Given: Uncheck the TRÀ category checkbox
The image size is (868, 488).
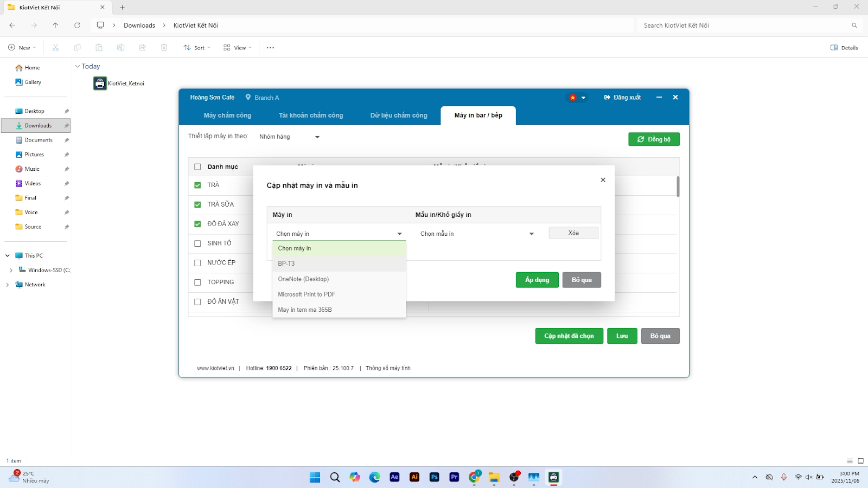Looking at the screenshot, I should tap(197, 185).
